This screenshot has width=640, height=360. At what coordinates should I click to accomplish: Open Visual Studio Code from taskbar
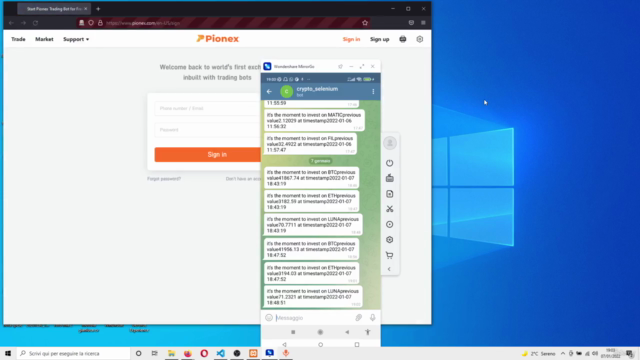220,353
